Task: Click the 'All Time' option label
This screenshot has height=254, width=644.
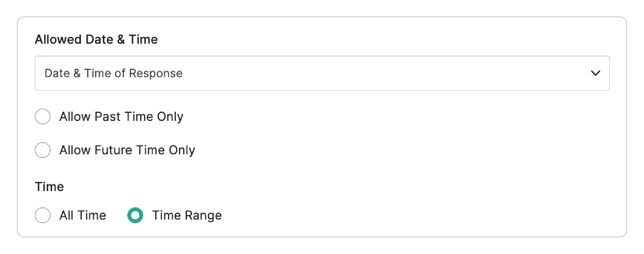Action: coord(83,215)
